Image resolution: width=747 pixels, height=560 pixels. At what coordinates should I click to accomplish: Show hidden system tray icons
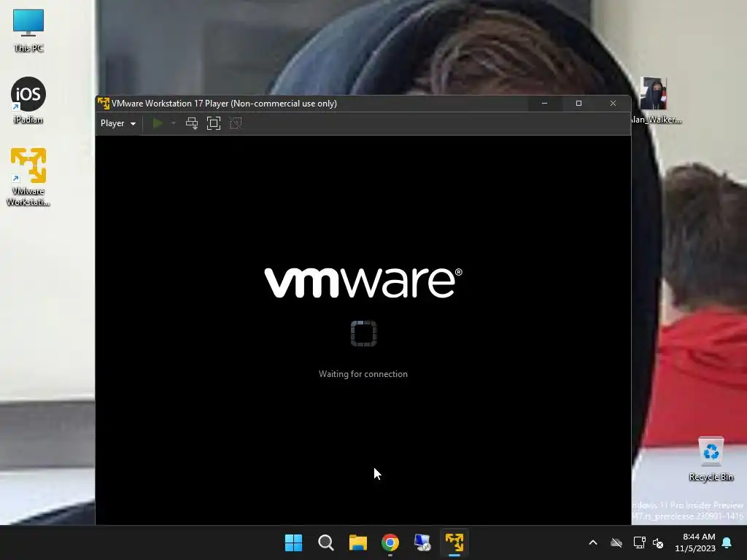tap(593, 542)
